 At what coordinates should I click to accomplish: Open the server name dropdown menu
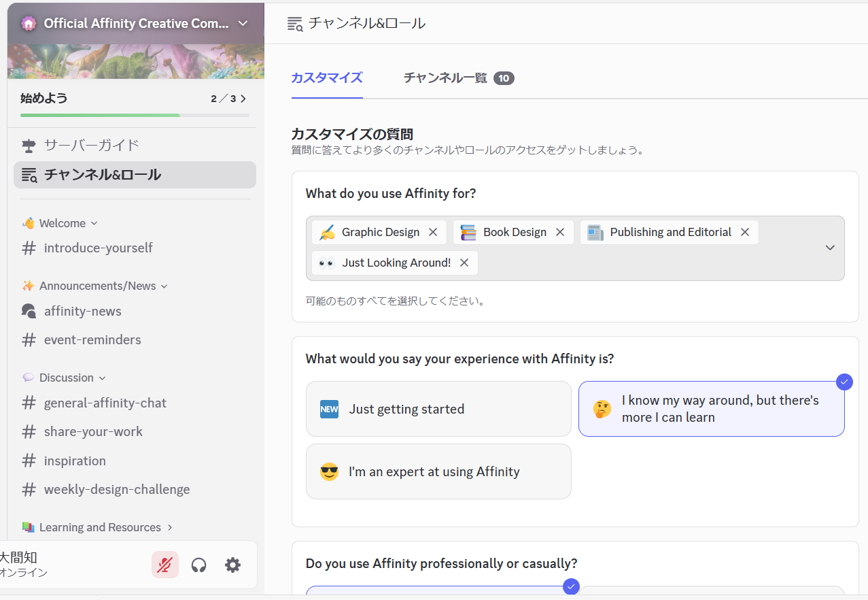click(x=243, y=23)
